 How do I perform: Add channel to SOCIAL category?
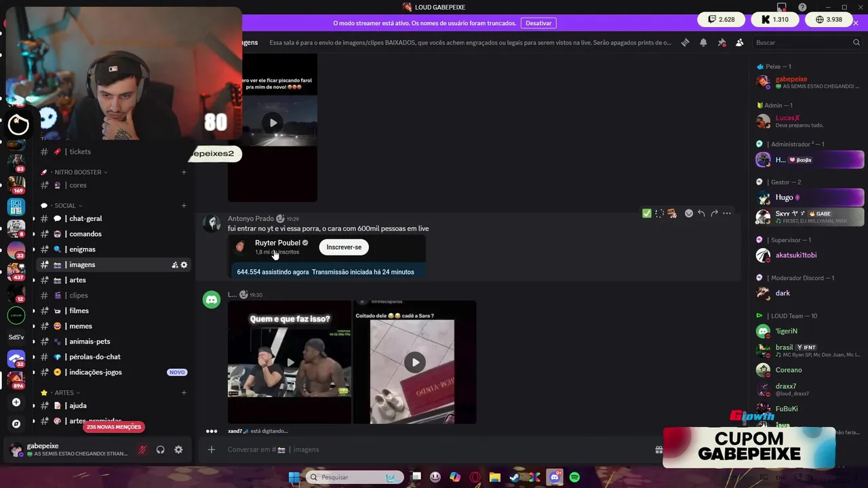pyautogui.click(x=184, y=205)
